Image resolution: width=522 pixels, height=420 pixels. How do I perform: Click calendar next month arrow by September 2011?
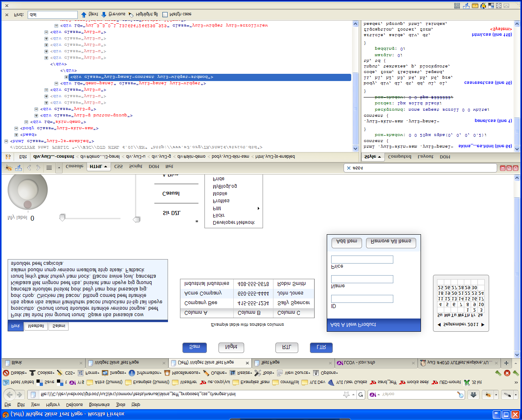483,325
